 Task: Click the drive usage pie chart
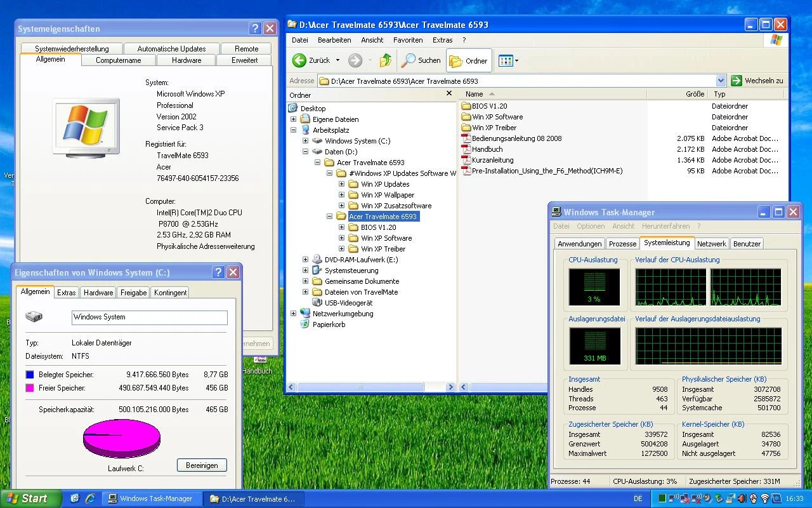tap(122, 438)
